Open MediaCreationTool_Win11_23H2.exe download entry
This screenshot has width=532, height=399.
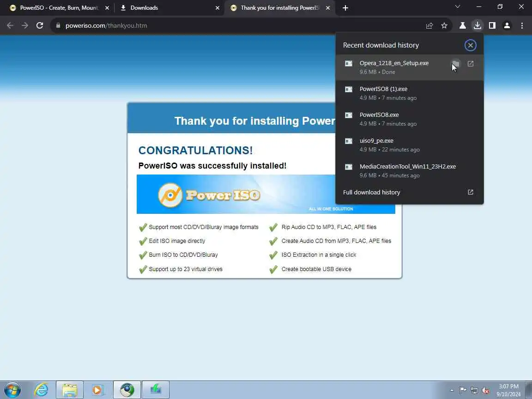click(410, 171)
